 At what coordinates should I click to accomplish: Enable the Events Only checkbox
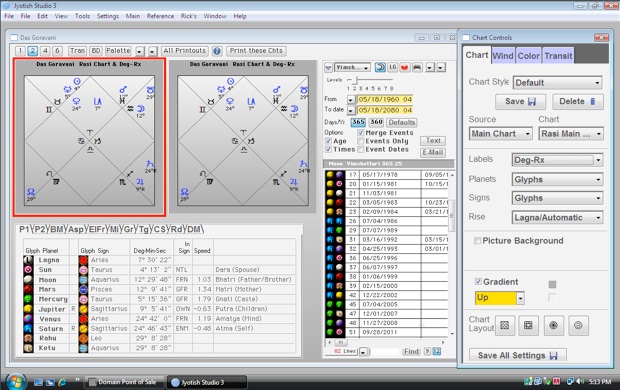[x=360, y=141]
